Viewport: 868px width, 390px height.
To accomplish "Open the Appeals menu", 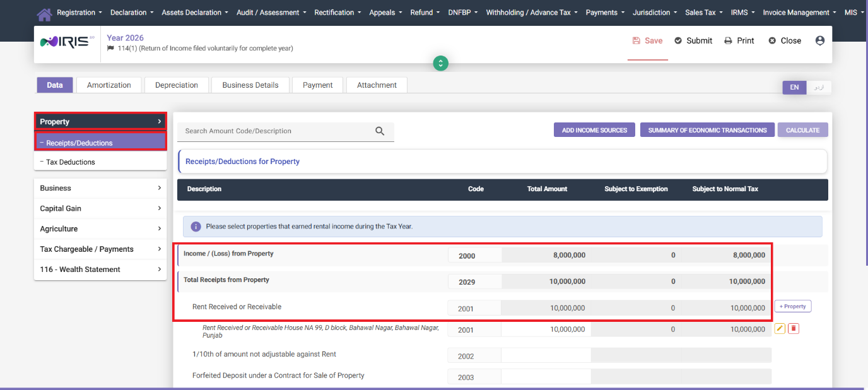I will [385, 13].
